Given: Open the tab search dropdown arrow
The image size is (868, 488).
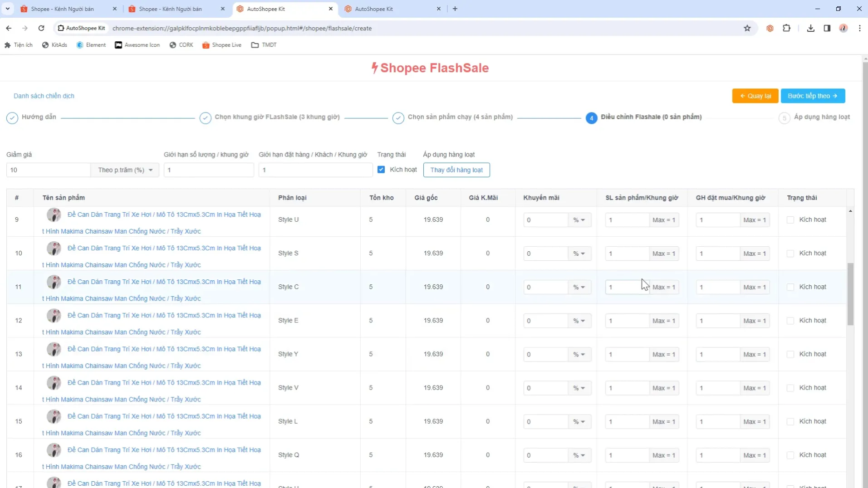Looking at the screenshot, I should pyautogui.click(x=8, y=9).
